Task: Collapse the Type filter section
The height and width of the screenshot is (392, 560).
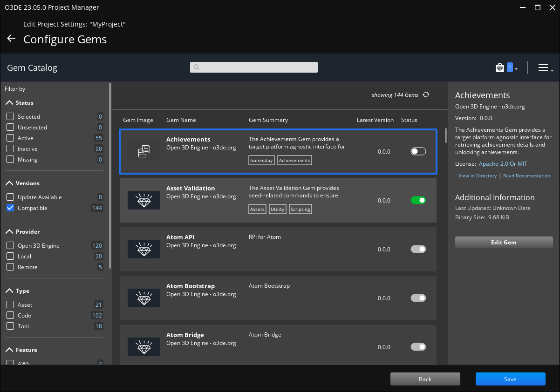Action: click(x=8, y=291)
